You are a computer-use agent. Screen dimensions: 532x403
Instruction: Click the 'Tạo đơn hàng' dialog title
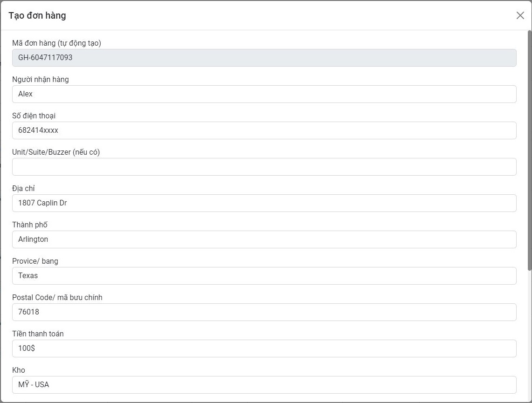(37, 15)
